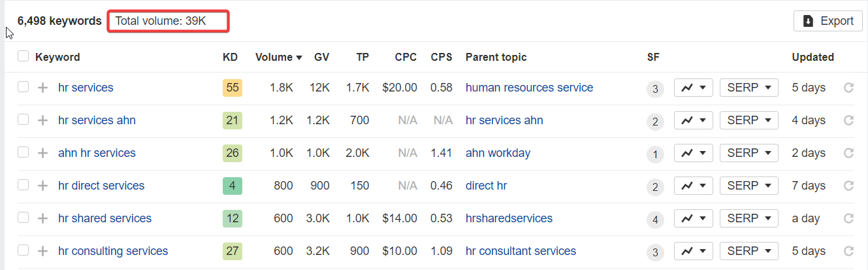868x270 pixels.
Task: Click refresh icon for hr consulting services
Action: [848, 251]
